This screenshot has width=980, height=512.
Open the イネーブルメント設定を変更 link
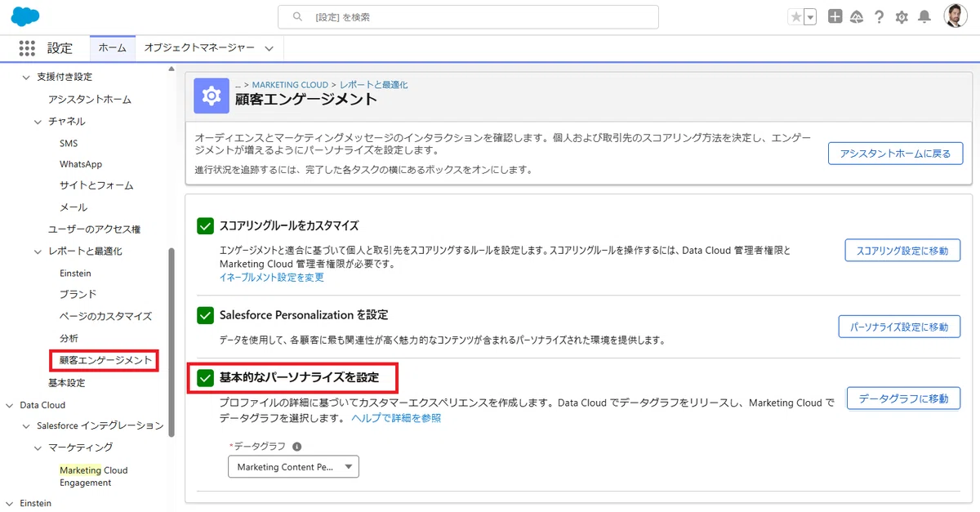click(272, 278)
